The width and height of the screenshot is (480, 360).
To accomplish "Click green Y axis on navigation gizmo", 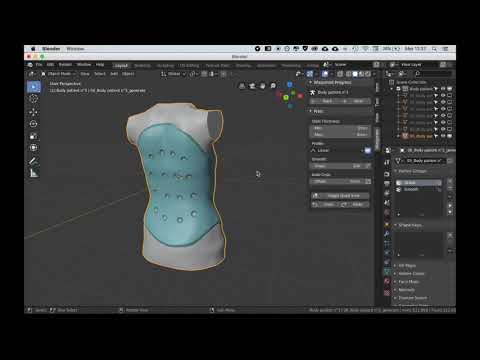I will [286, 98].
